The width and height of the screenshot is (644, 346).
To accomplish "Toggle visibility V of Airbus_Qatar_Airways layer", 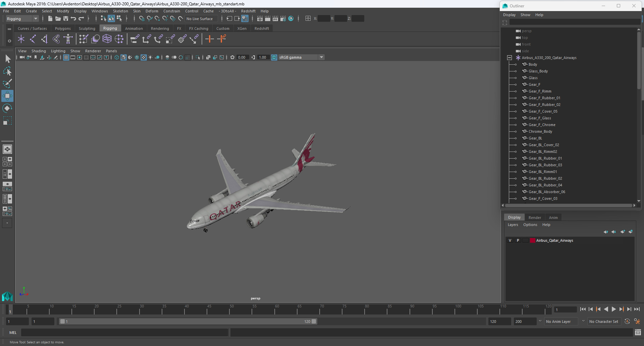I will click(x=510, y=240).
